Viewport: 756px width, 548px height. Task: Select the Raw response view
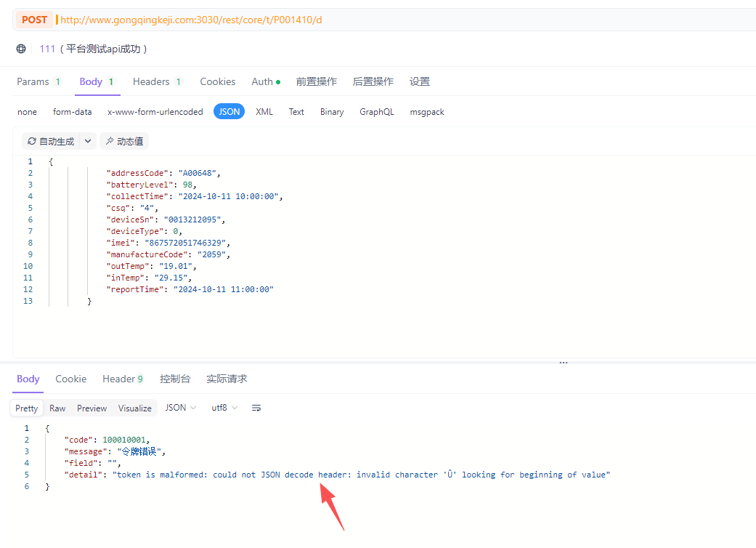tap(57, 408)
